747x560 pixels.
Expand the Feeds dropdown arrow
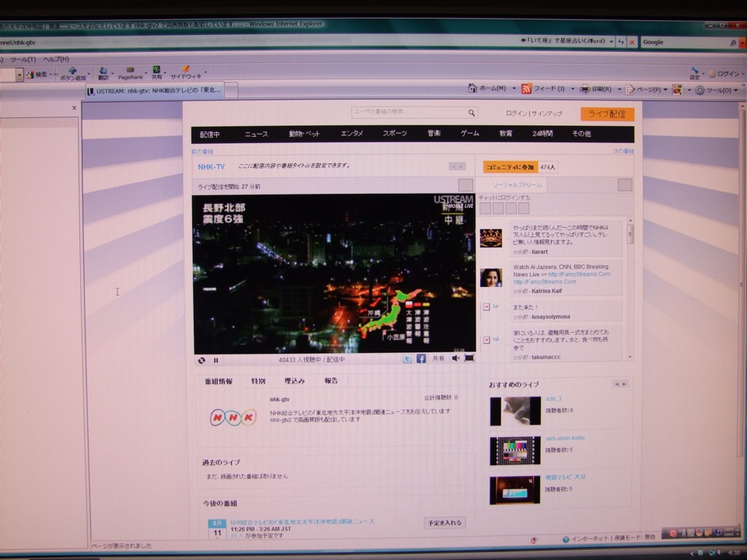[573, 89]
